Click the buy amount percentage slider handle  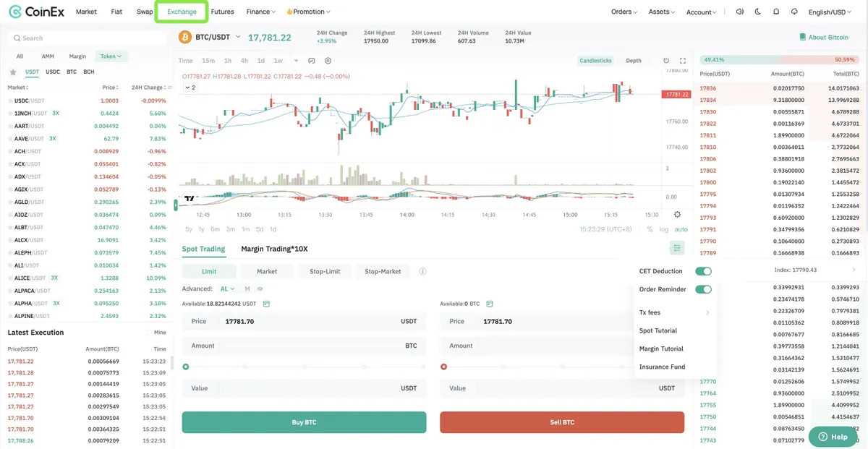click(x=186, y=367)
